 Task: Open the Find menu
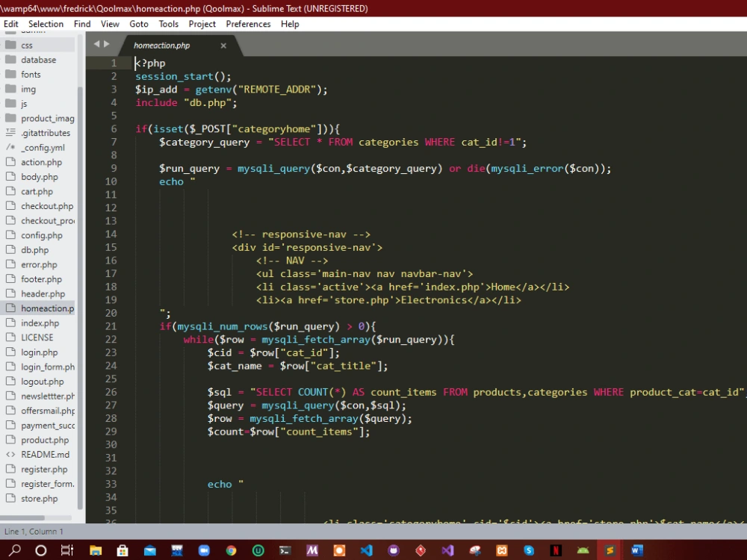click(x=82, y=24)
